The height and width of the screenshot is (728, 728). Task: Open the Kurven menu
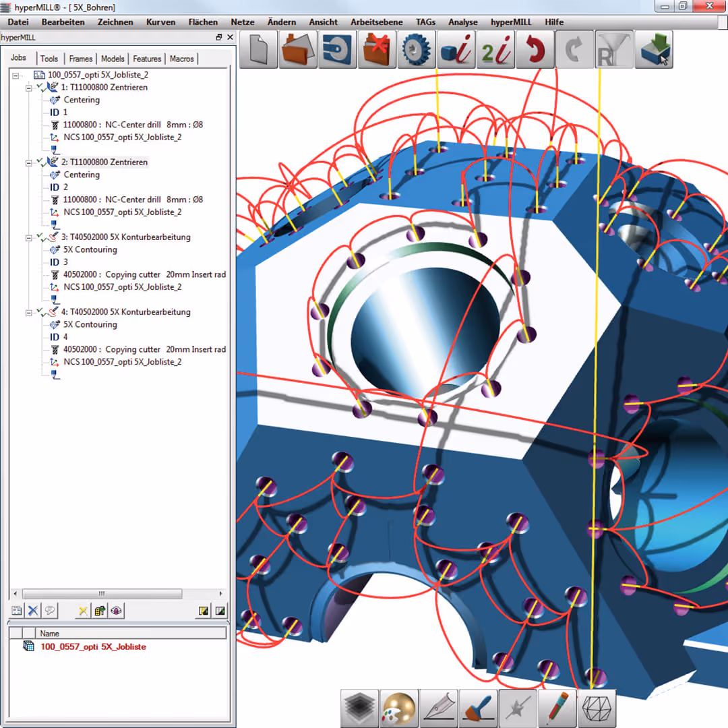click(160, 22)
